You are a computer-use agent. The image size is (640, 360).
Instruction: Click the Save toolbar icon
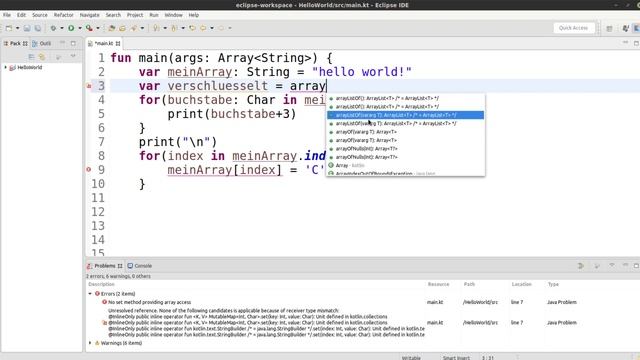click(27, 28)
